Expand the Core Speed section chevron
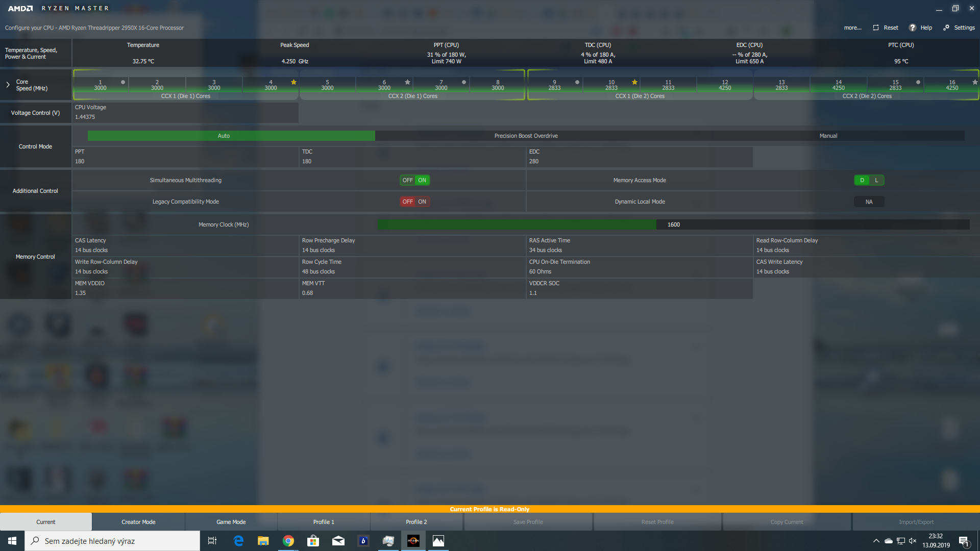Screen dimensions: 980x551 [8, 85]
